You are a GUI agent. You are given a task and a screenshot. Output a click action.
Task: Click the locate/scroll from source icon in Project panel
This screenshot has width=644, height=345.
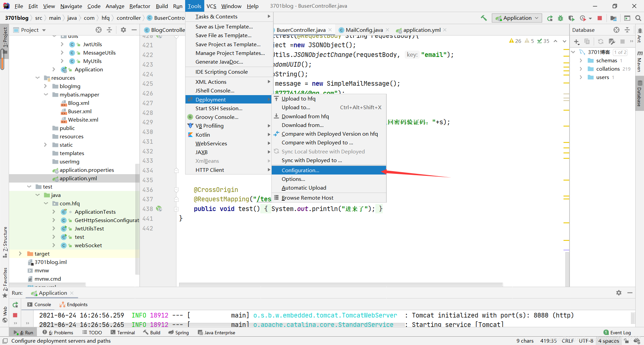pos(98,30)
